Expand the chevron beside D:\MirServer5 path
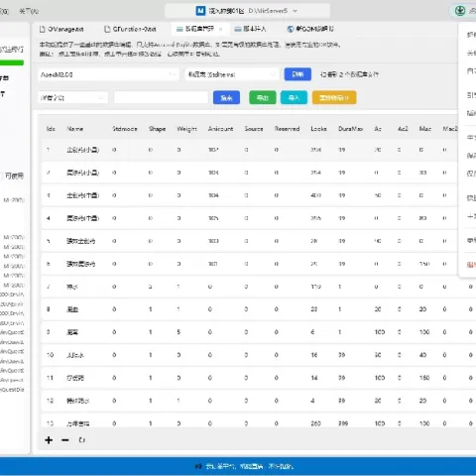 [x=295, y=11]
